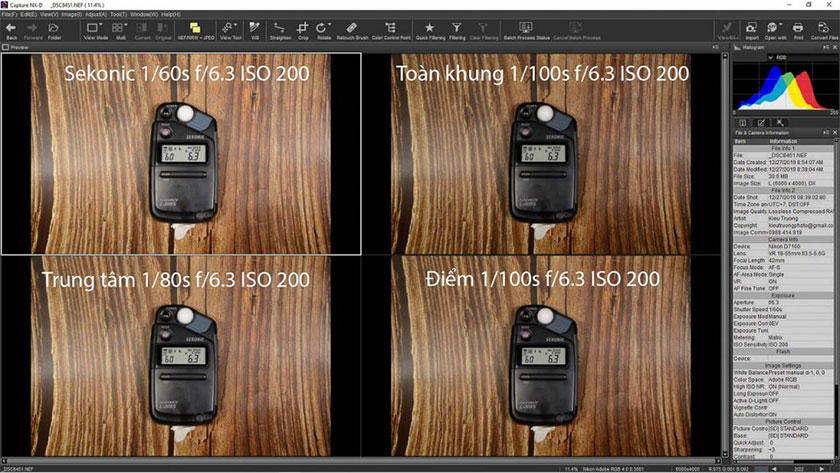Click the info panel vertical scrollbar

(836, 300)
